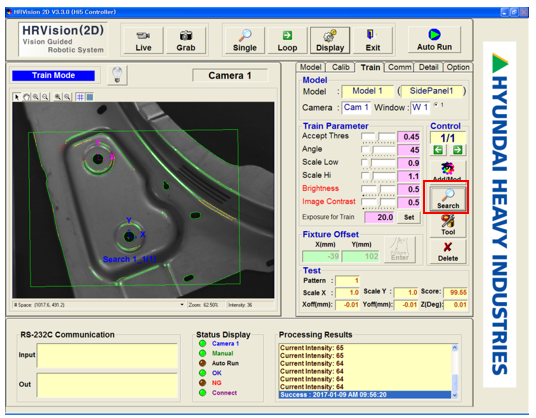
Task: Select the Success 2017-01-09 result line
Action: click(365, 395)
